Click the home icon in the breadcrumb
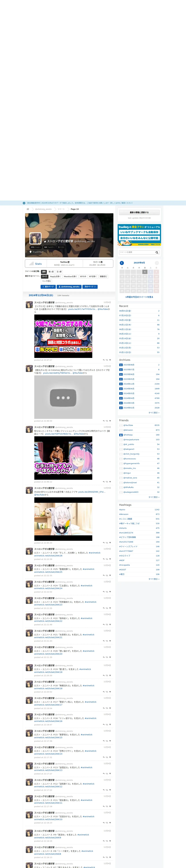Screen dimensions: 186x868 pyautogui.click(x=28, y=209)
